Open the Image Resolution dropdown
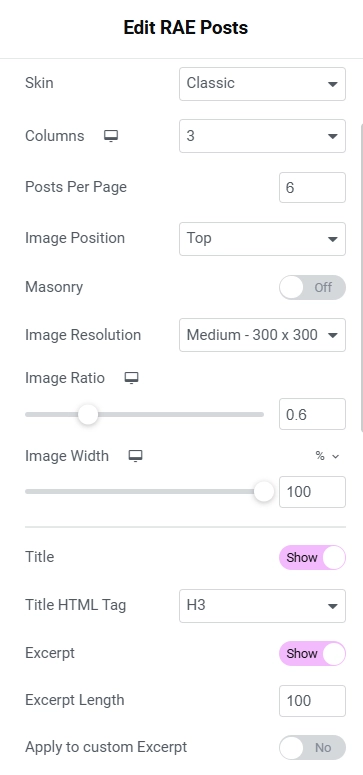This screenshot has width=363, height=775. click(262, 335)
